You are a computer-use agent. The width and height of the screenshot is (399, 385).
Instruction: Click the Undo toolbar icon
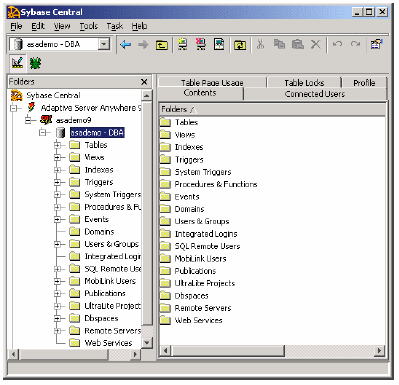[x=337, y=44]
